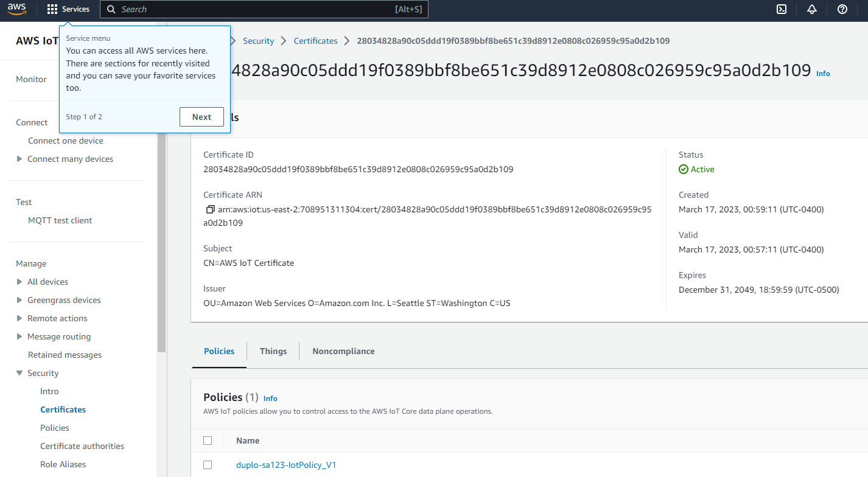Screen dimensions: 868x477
Task: Open MQTT test client
Action: (60, 220)
